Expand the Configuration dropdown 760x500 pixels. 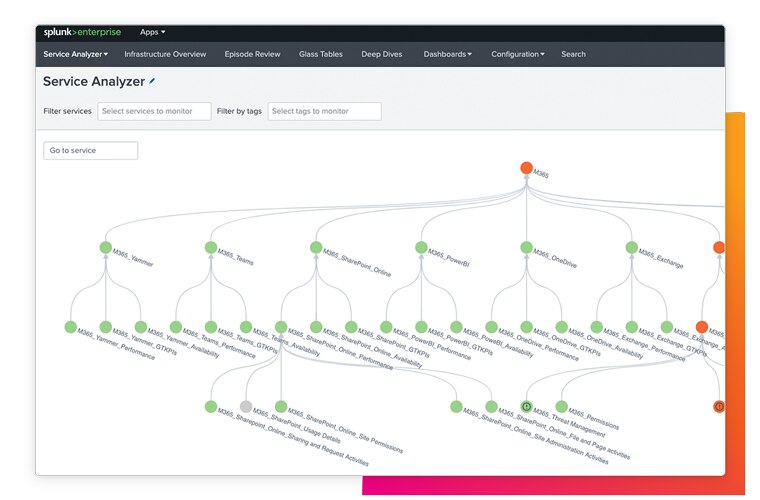(518, 54)
